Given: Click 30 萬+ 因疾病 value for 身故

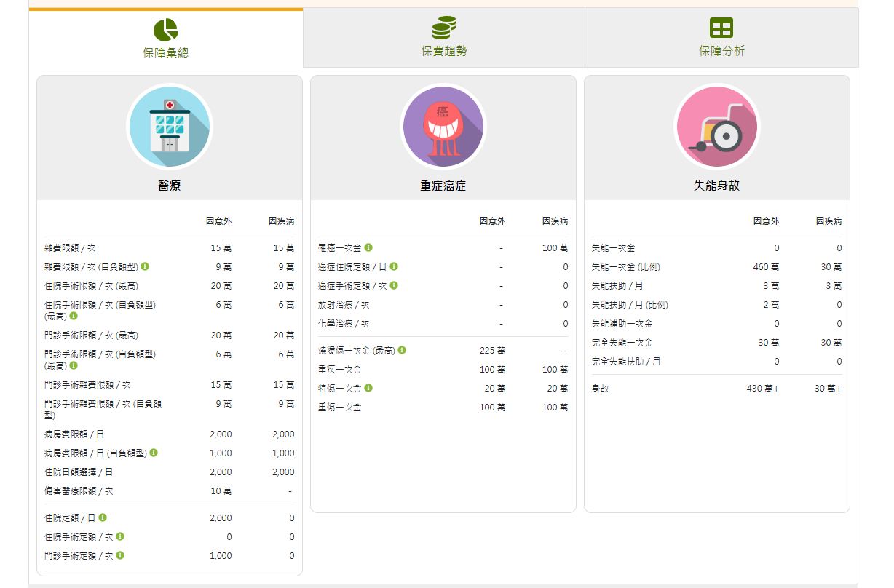Looking at the screenshot, I should pyautogui.click(x=828, y=389).
